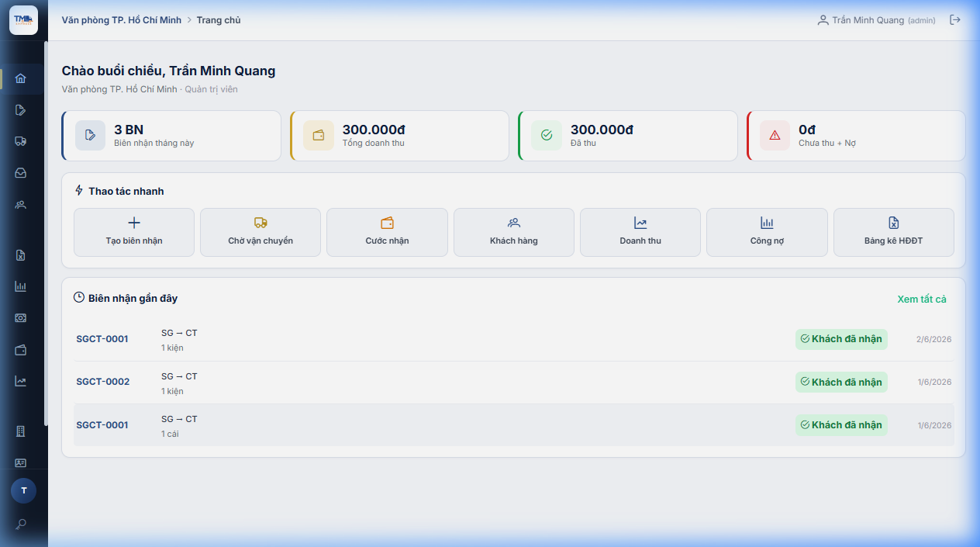Open the bar chart icon in sidebar
The image size is (980, 547).
click(x=21, y=286)
